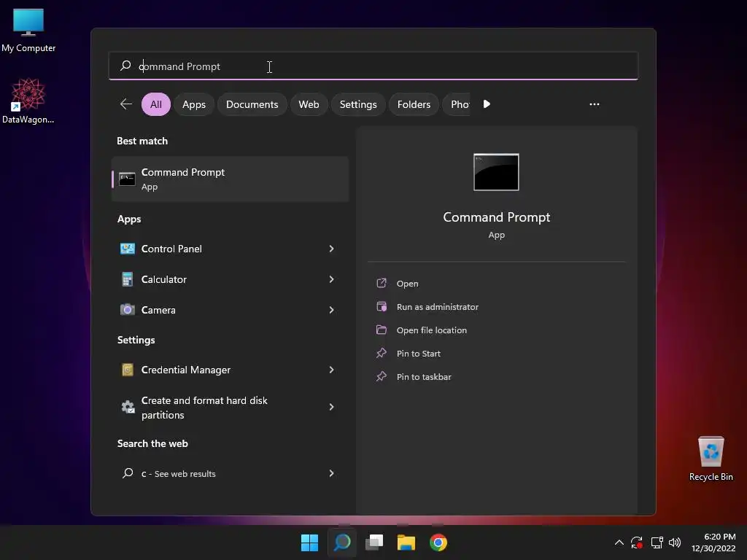747x560 pixels.
Task: Click Open in the preview pane
Action: 407,284
